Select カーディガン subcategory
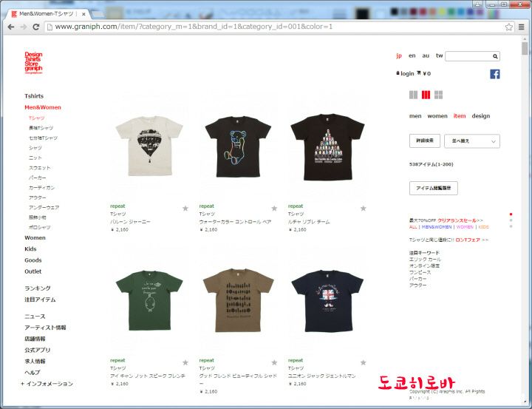The height and width of the screenshot is (409, 532). point(41,188)
